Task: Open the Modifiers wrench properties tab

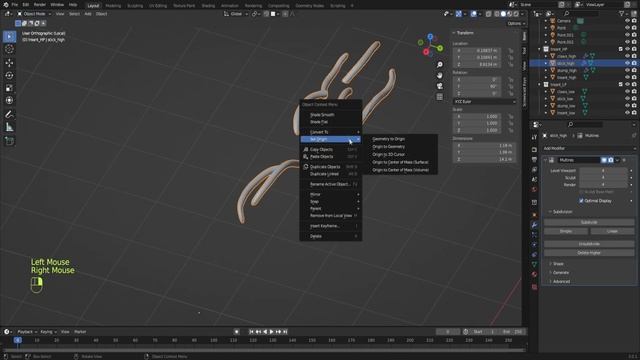Action: coord(534,225)
